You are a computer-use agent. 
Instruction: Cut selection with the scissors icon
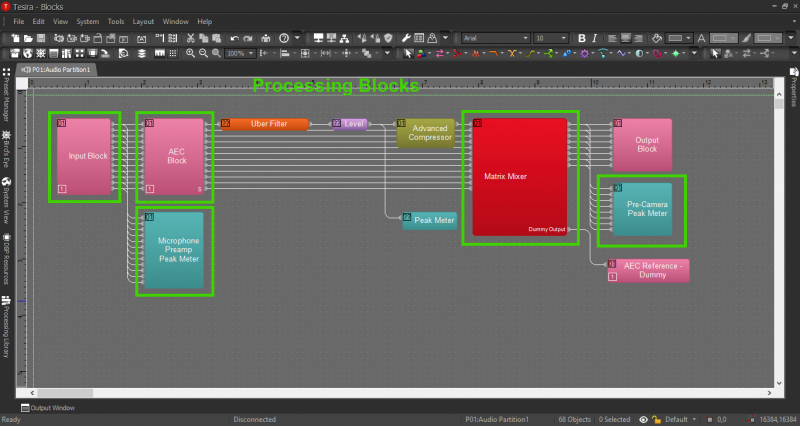click(190, 38)
